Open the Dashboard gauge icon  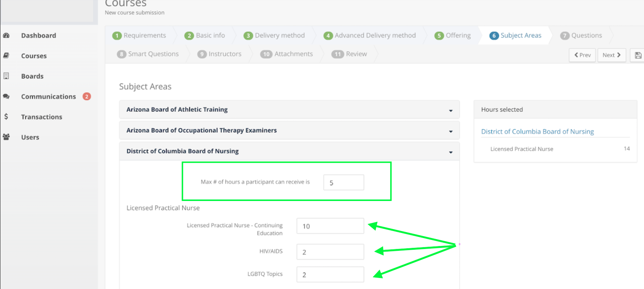coord(6,36)
